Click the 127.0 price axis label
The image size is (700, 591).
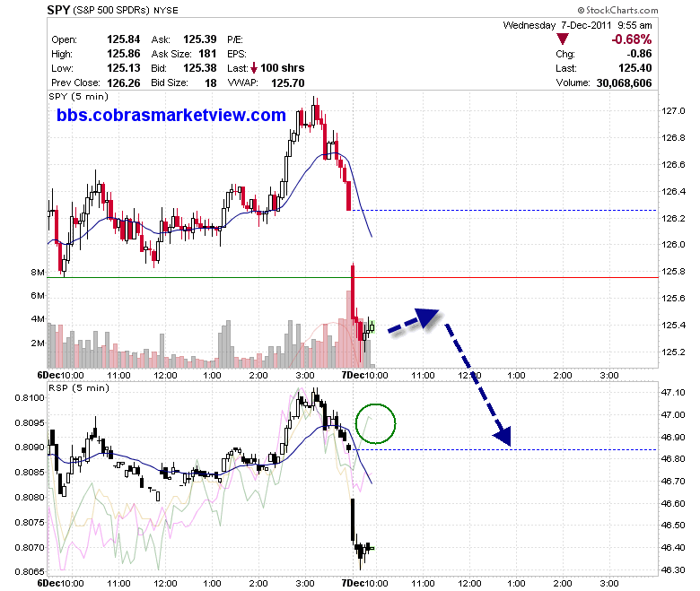click(x=673, y=110)
